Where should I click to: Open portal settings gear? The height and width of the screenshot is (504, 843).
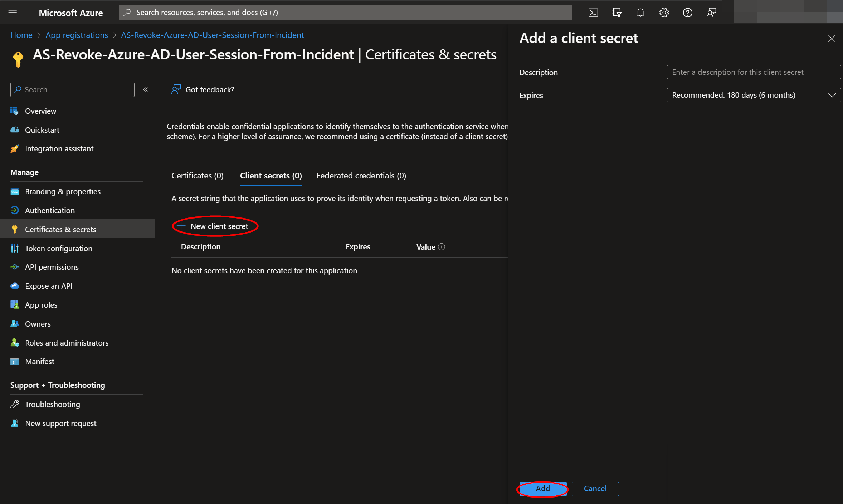[x=664, y=13]
